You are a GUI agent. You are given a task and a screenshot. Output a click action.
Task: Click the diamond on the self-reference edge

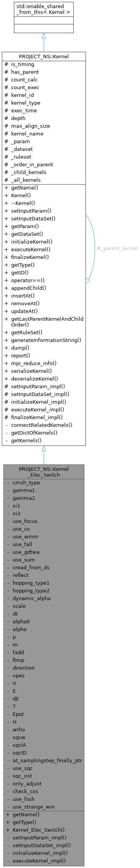[88, 280]
